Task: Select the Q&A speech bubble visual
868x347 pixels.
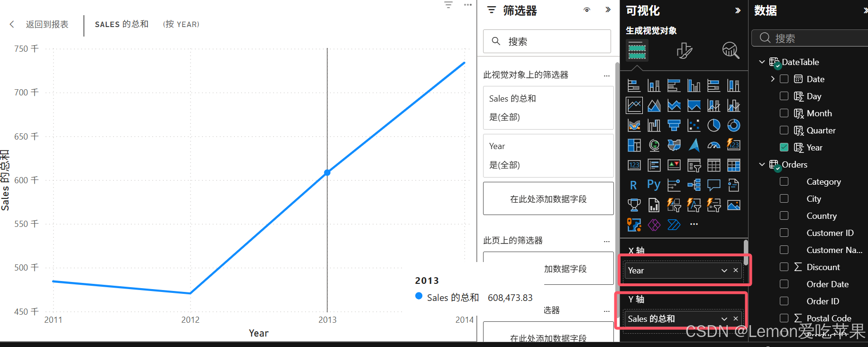Action: [x=713, y=185]
